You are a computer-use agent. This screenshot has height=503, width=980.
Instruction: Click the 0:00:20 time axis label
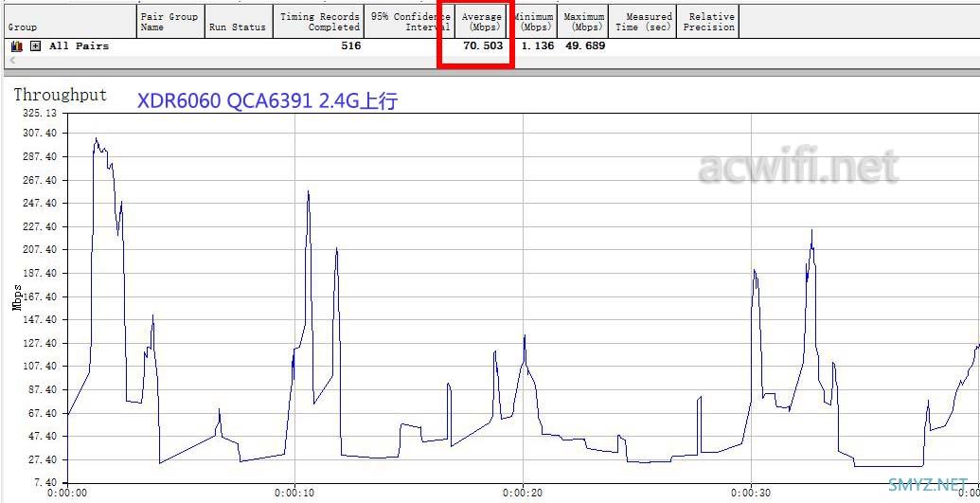[x=523, y=493]
